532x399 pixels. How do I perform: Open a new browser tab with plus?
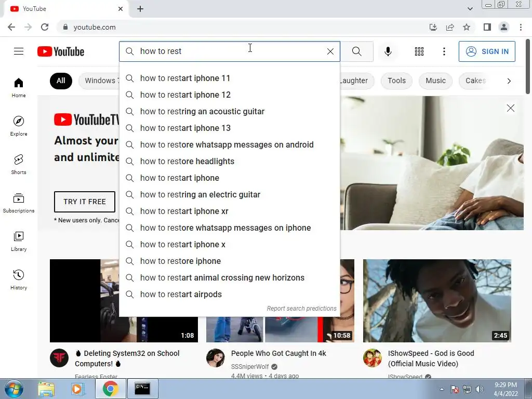140,9
